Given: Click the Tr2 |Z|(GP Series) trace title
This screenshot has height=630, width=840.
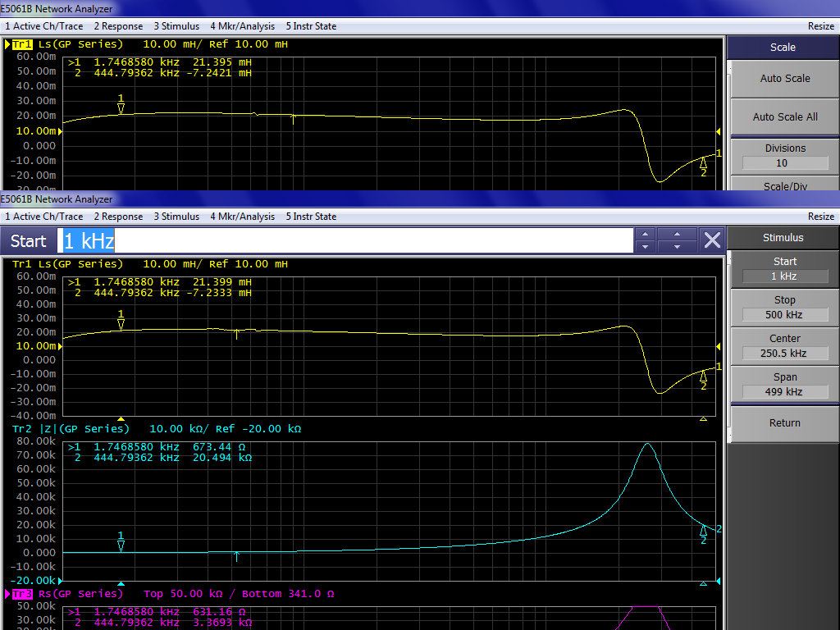Looking at the screenshot, I should [71, 429].
